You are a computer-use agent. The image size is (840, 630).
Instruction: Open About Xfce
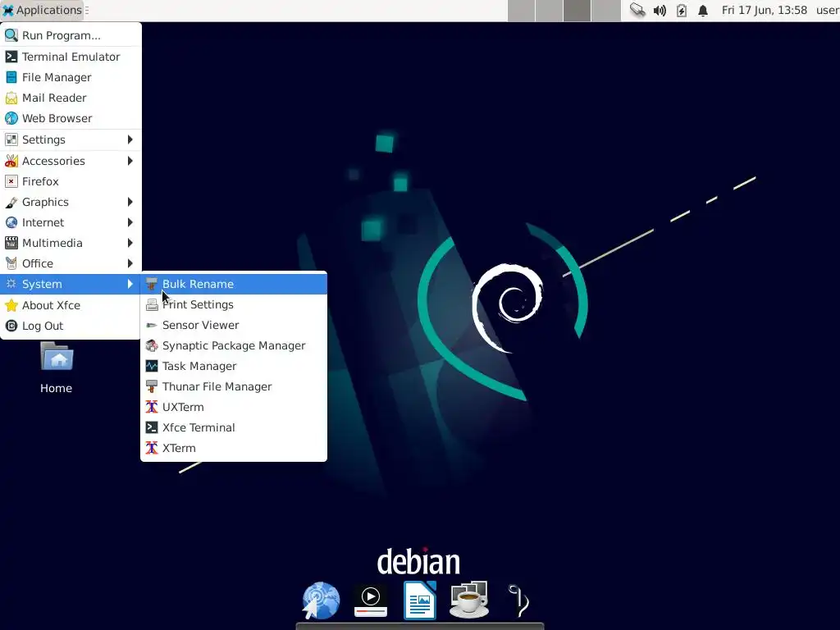coord(71,305)
